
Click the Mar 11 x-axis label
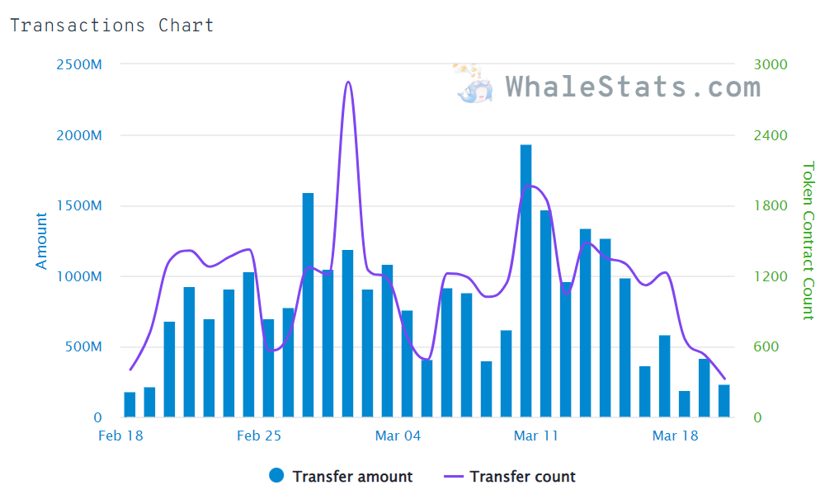pyautogui.click(x=536, y=436)
